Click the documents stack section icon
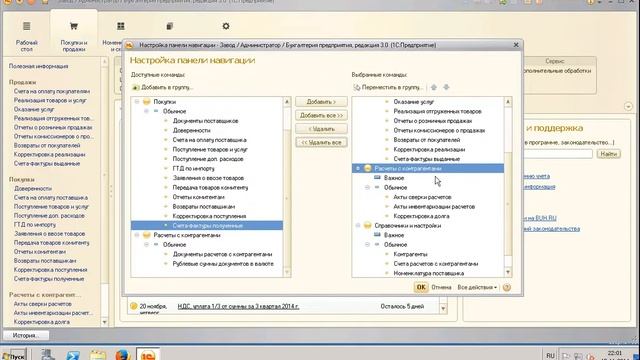 170,26
